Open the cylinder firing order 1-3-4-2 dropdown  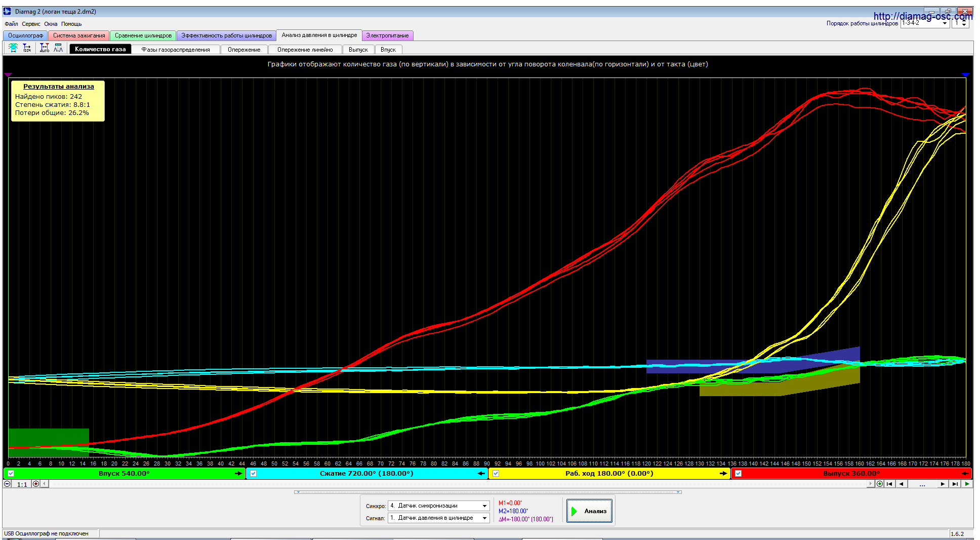tap(925, 23)
